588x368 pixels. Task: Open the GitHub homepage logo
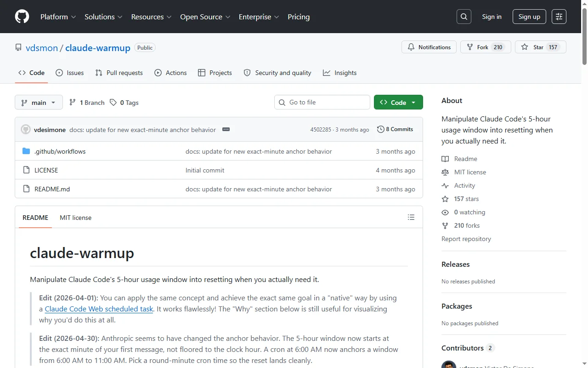(22, 17)
